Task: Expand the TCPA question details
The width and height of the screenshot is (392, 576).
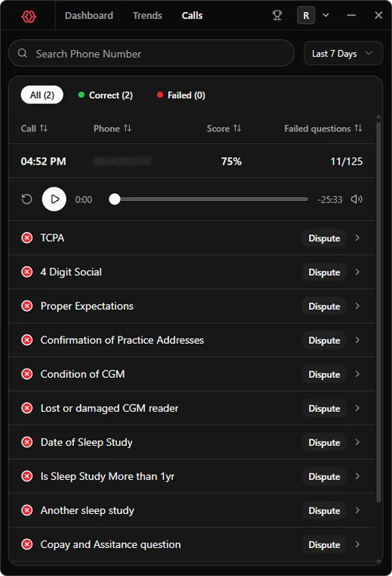Action: pyautogui.click(x=357, y=238)
